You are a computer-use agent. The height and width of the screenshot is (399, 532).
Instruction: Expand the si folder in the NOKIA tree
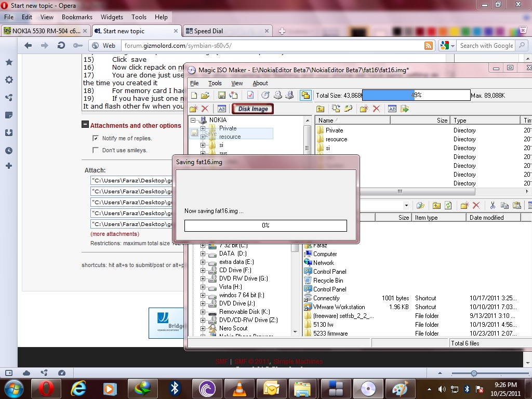tap(203, 145)
